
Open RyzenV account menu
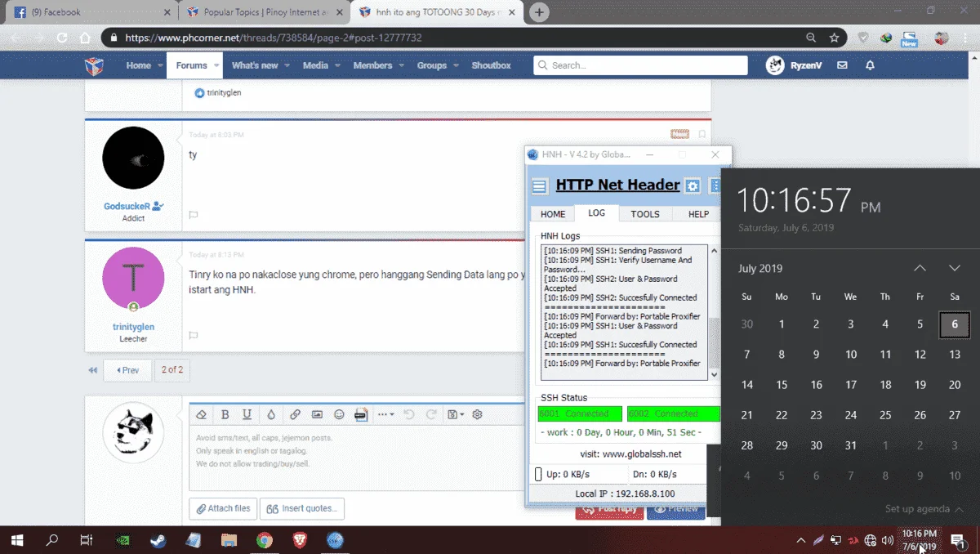click(x=794, y=65)
